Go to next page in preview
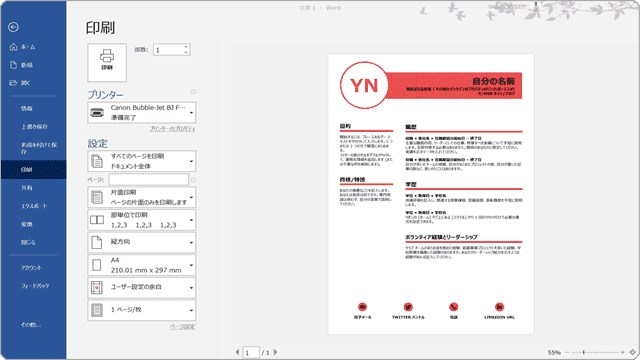The image size is (640, 360). coord(276,352)
